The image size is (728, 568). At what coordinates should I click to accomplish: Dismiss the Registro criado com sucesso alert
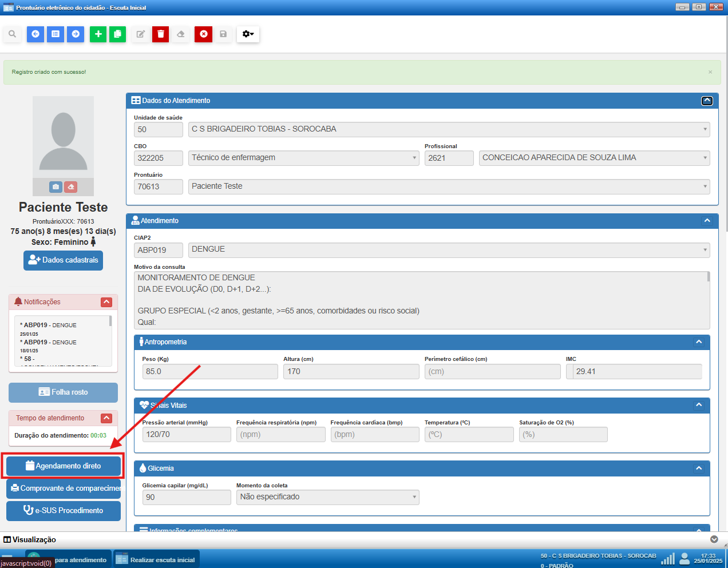pos(710,72)
